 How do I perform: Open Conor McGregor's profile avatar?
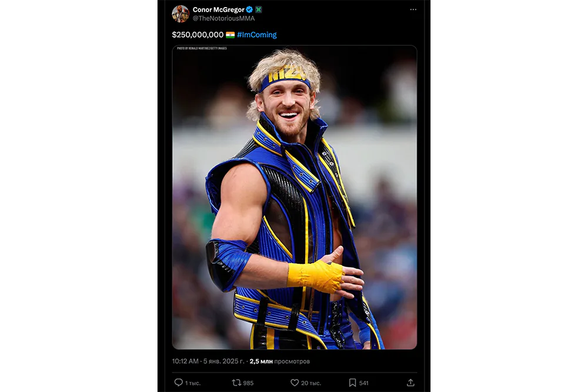point(181,14)
